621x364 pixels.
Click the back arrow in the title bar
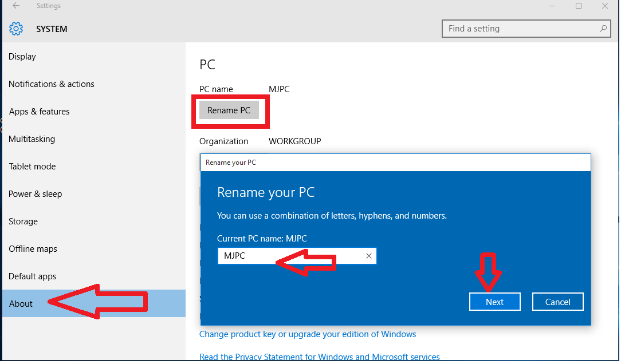click(15, 6)
